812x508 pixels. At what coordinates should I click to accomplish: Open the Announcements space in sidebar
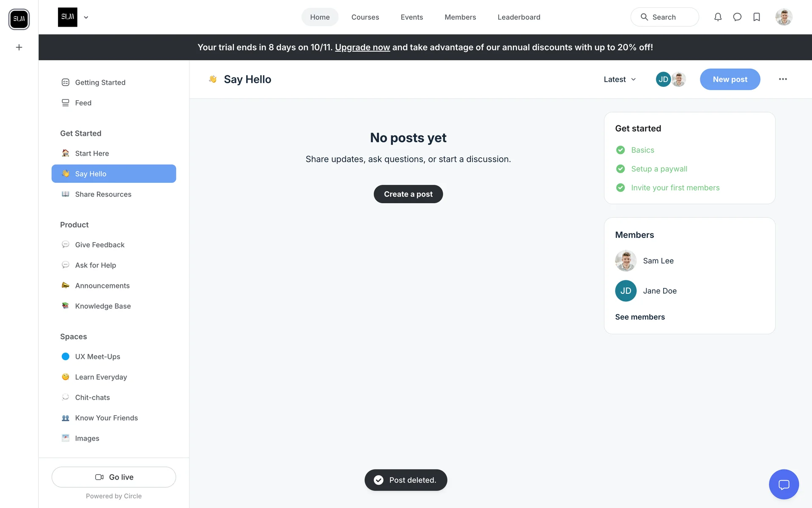click(x=102, y=286)
